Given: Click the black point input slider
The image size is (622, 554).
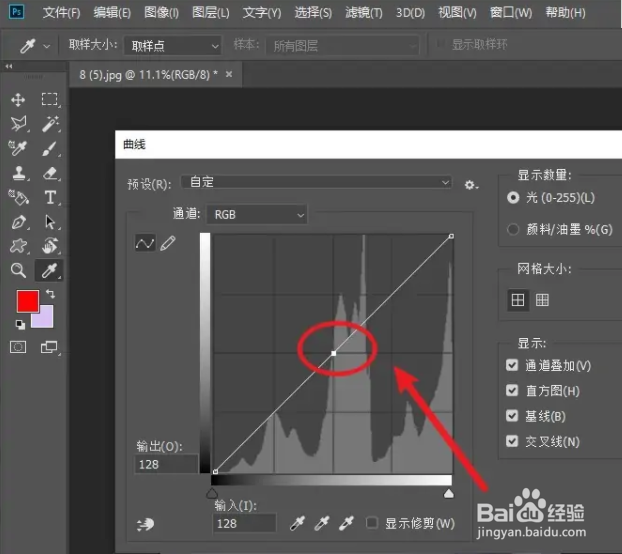Looking at the screenshot, I should coord(212,493).
